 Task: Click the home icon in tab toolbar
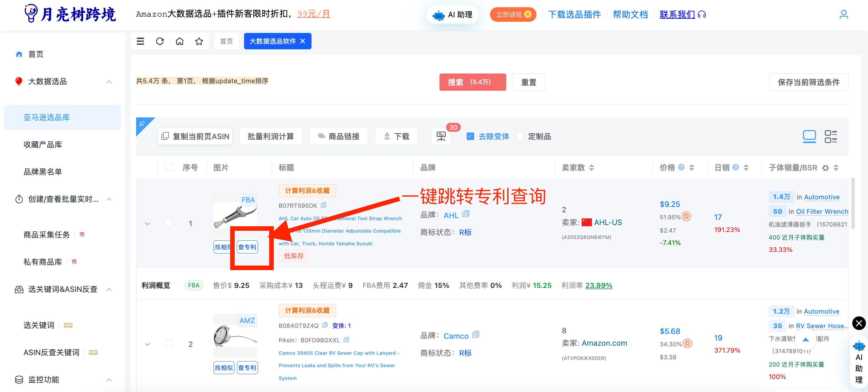(180, 41)
